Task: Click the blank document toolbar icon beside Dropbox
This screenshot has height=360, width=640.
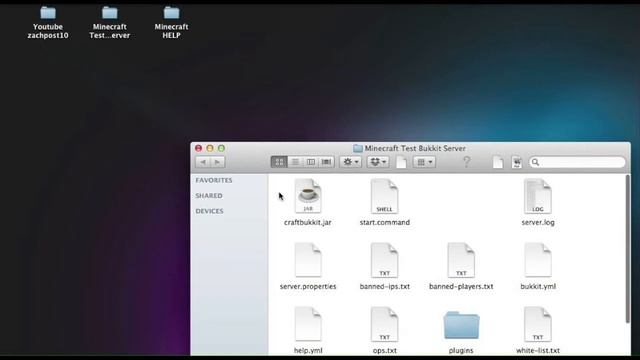Action: (401, 162)
